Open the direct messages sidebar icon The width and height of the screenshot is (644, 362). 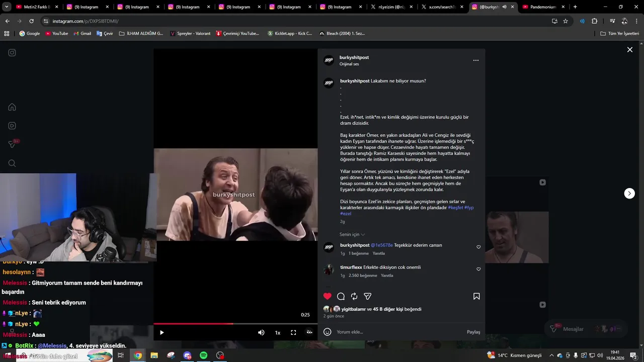coord(12,144)
